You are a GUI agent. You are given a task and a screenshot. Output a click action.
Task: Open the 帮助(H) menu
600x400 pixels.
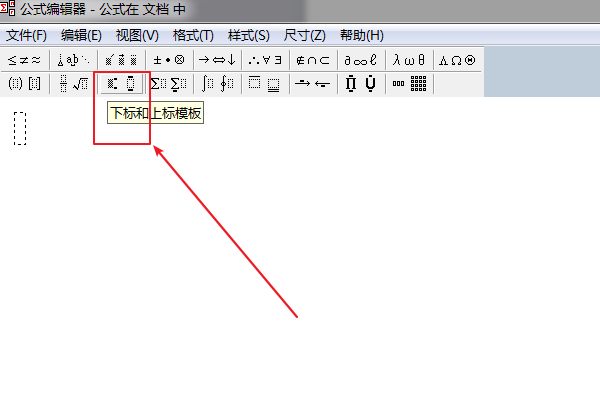pyautogui.click(x=362, y=36)
